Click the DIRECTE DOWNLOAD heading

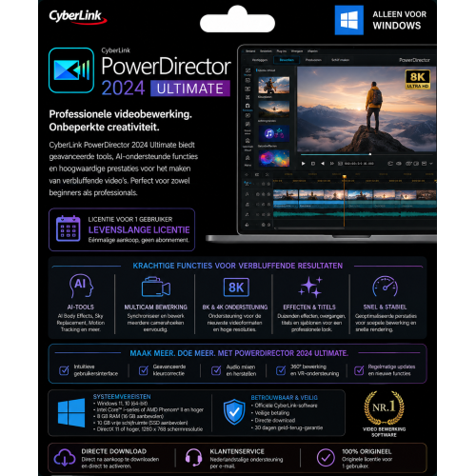(114, 451)
